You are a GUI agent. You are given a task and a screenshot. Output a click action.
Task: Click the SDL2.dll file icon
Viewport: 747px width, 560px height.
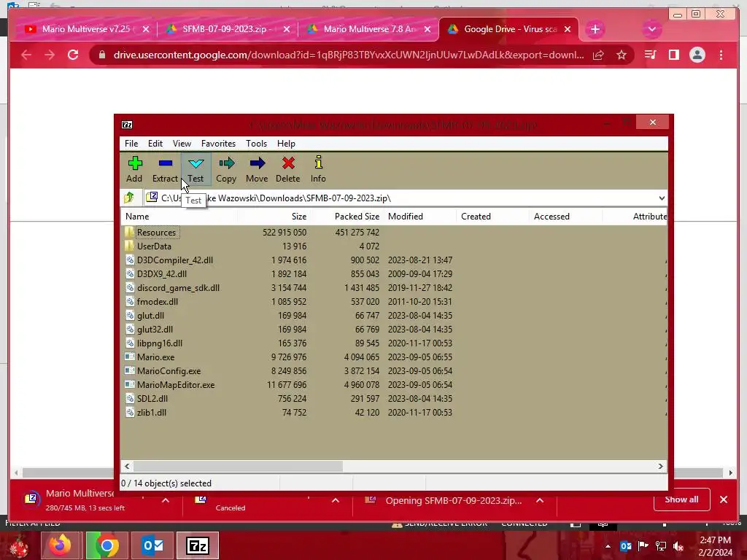130,399
